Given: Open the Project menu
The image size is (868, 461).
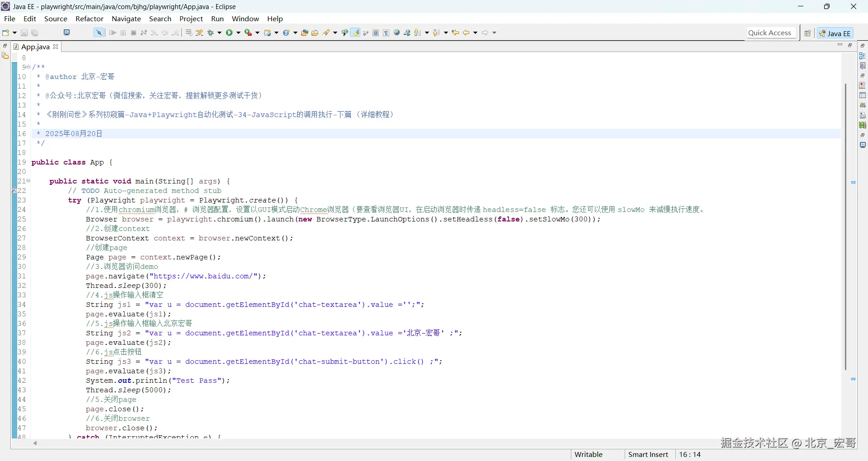Looking at the screenshot, I should [x=191, y=19].
